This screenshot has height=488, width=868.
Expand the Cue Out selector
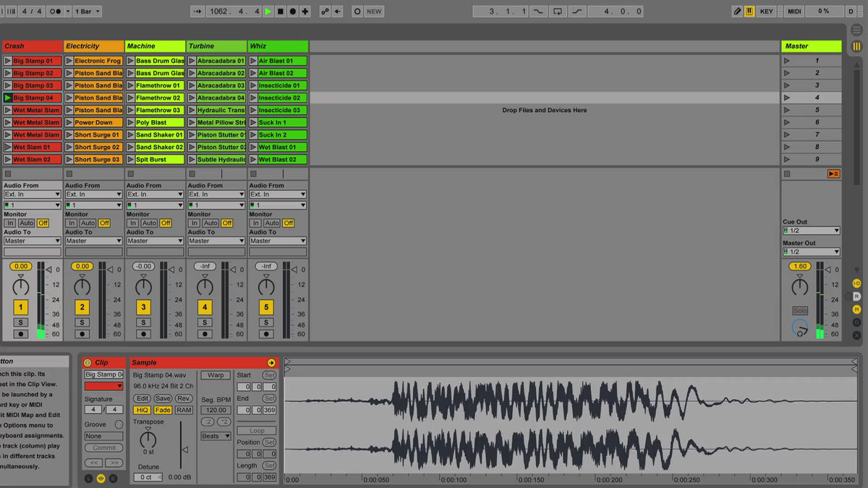(x=811, y=231)
